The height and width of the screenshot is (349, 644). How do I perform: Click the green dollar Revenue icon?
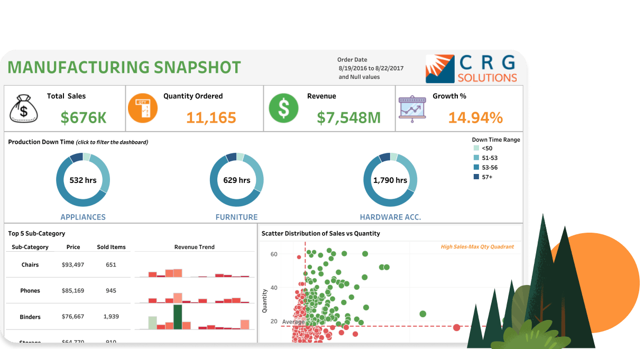(284, 108)
